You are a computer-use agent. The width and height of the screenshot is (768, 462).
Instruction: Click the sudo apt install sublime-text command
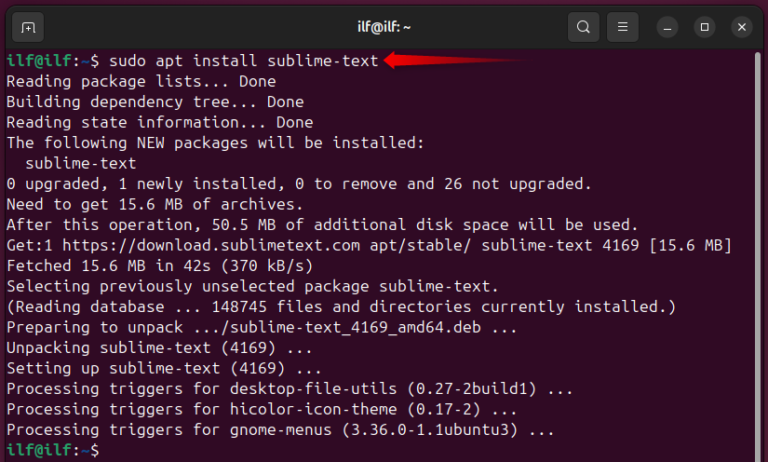(x=244, y=61)
